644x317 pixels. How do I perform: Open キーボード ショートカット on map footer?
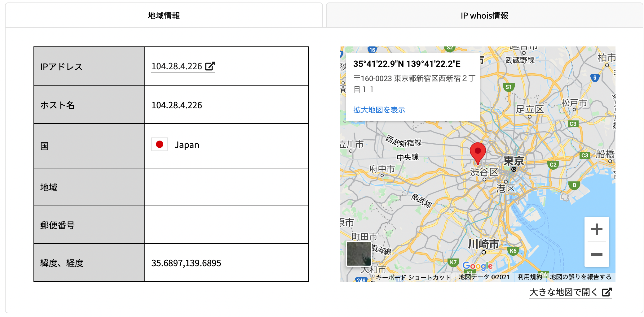click(413, 277)
